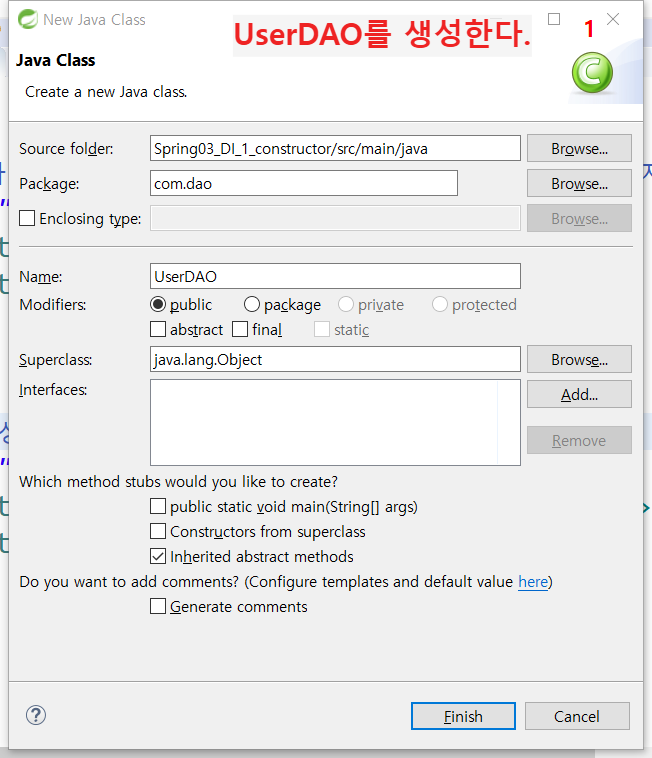This screenshot has width=652, height=758.
Task: Click inside the Interfaces list box
Action: (335, 423)
